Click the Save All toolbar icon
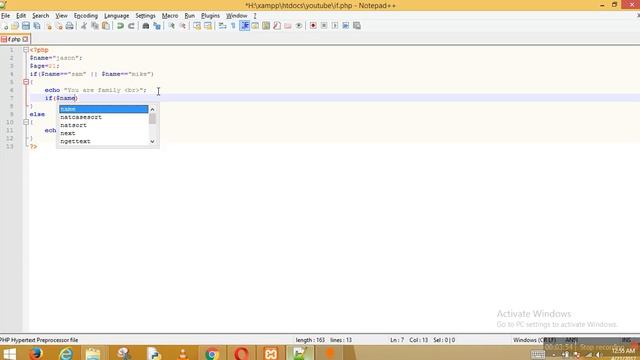This screenshot has width=640, height=360. [37, 26]
